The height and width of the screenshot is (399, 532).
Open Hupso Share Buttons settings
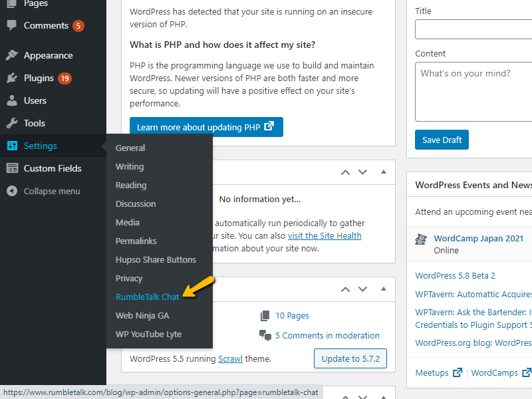[156, 259]
